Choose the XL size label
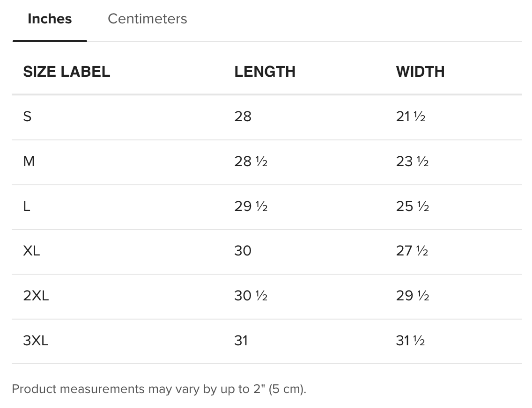Viewport: 532px width, 408px height. click(x=31, y=251)
